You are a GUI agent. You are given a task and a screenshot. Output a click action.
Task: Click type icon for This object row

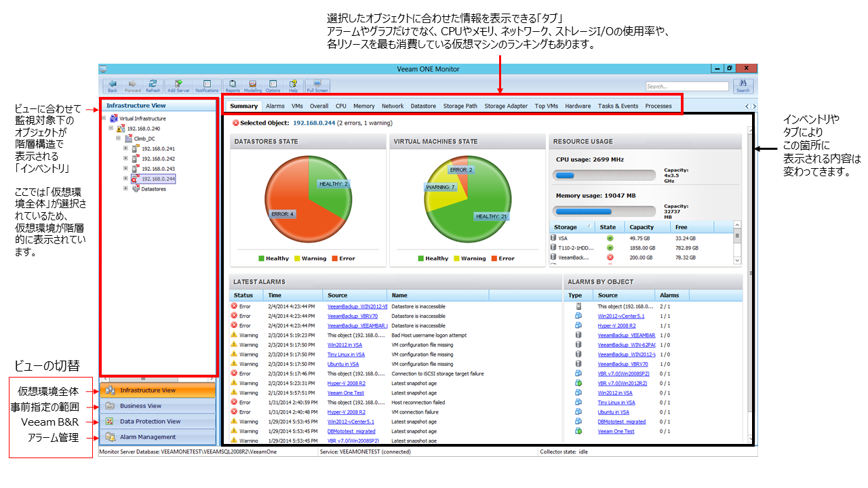[578, 306]
